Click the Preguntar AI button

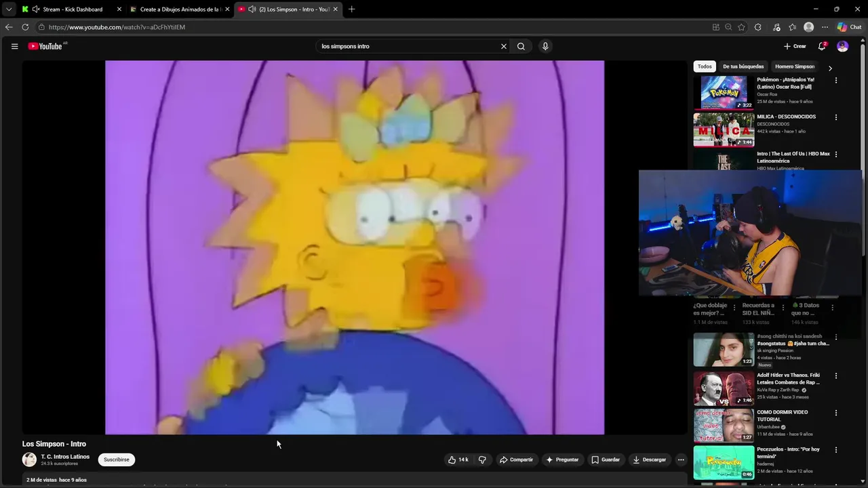click(x=562, y=460)
